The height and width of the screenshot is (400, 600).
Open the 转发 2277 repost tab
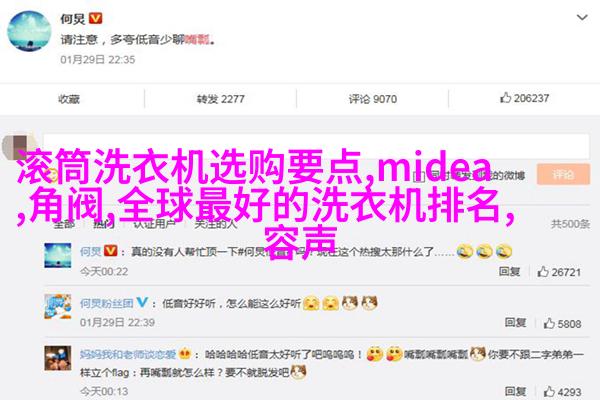220,99
